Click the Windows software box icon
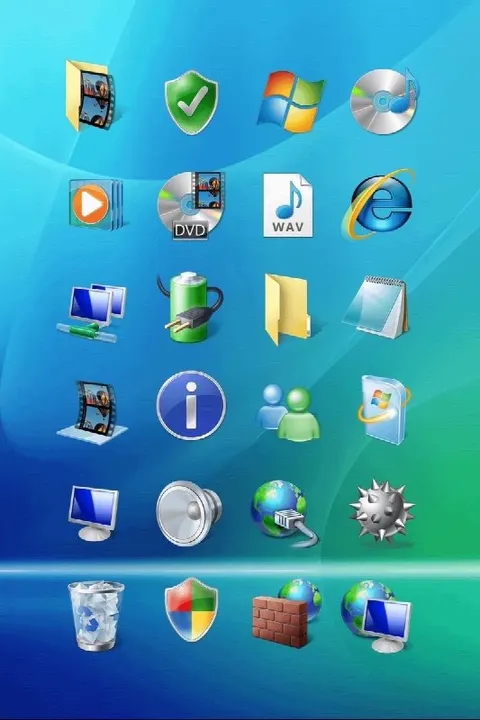This screenshot has height=720, width=480. coord(384,410)
